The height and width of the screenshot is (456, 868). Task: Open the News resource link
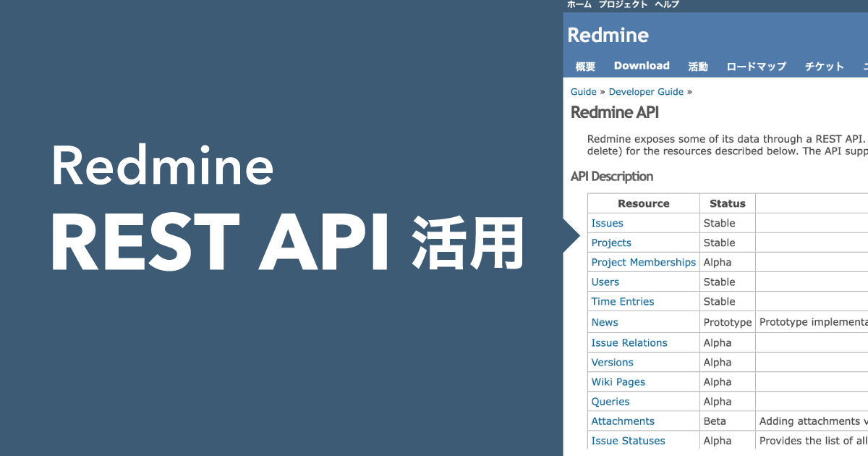605,323
